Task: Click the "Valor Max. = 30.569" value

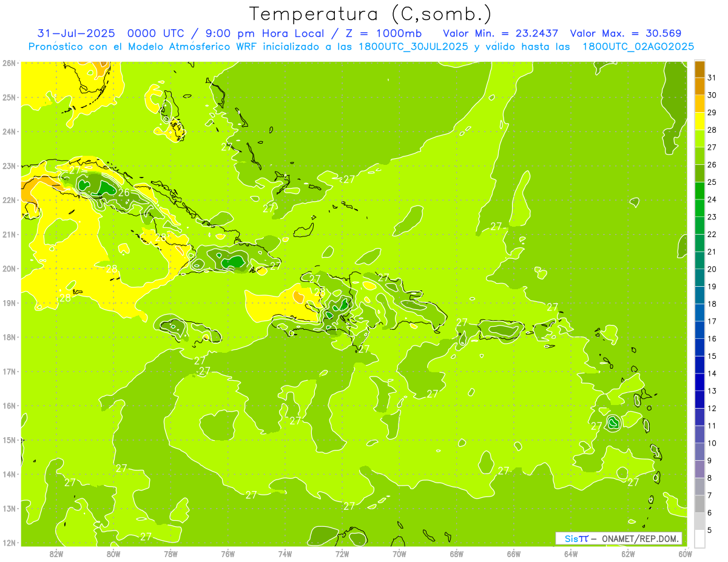Action: point(626,33)
